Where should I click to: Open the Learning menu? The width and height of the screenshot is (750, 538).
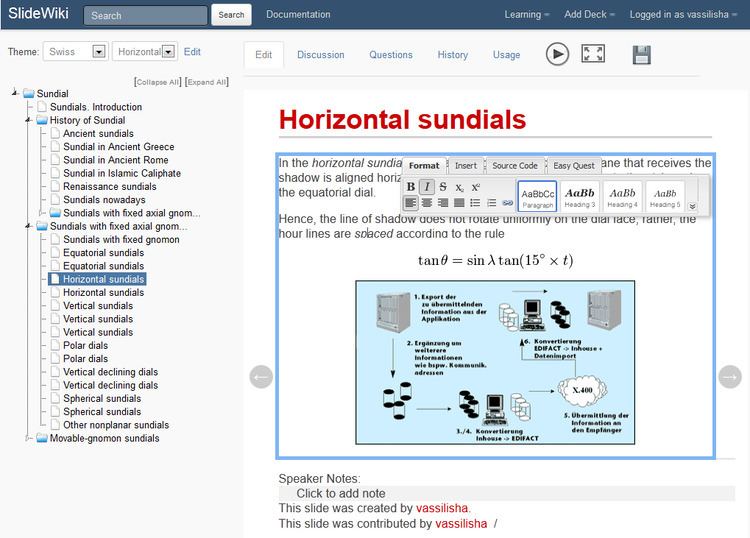[527, 14]
